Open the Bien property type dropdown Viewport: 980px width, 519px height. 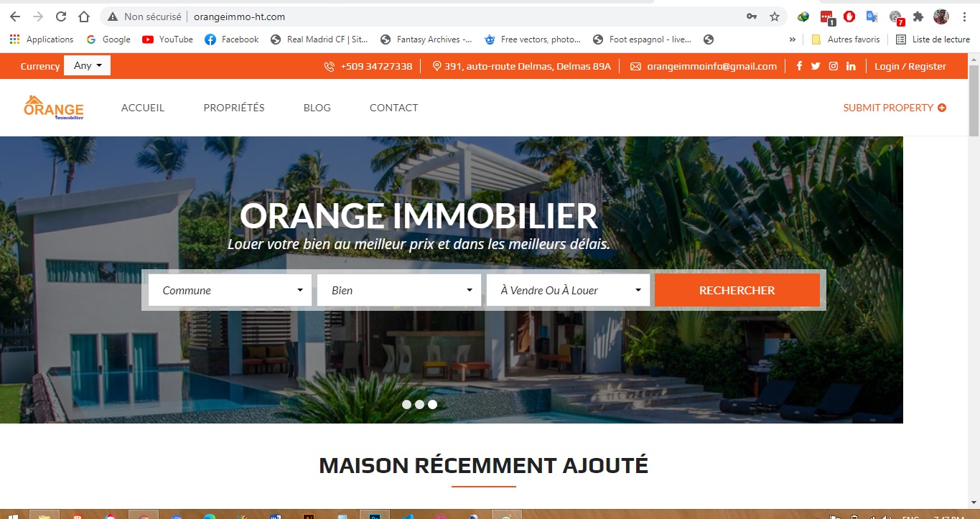pos(399,290)
